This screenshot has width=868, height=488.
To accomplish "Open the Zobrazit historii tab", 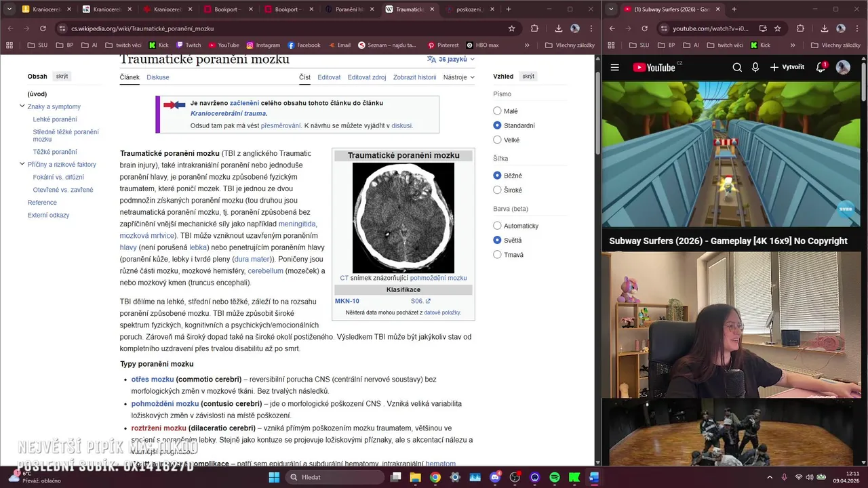I will point(414,77).
